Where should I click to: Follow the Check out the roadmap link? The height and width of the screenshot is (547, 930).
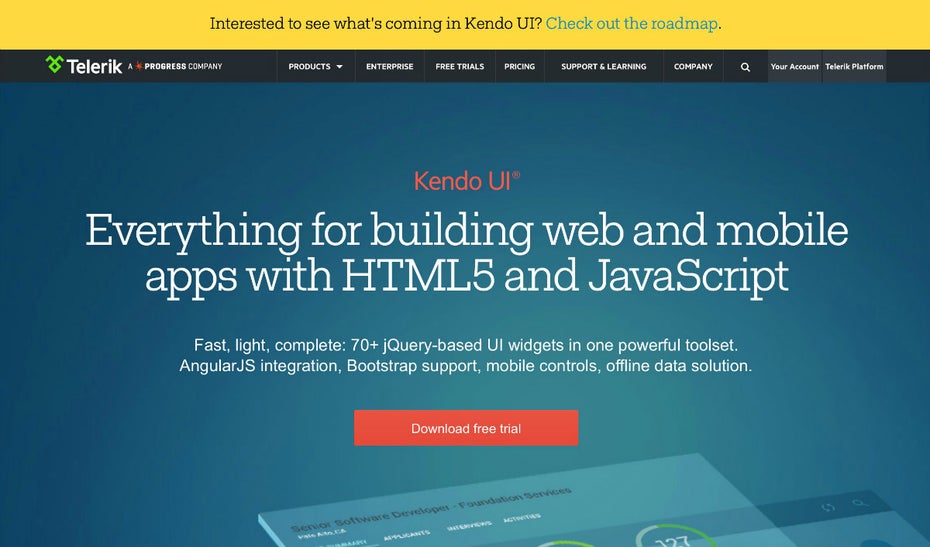click(632, 24)
